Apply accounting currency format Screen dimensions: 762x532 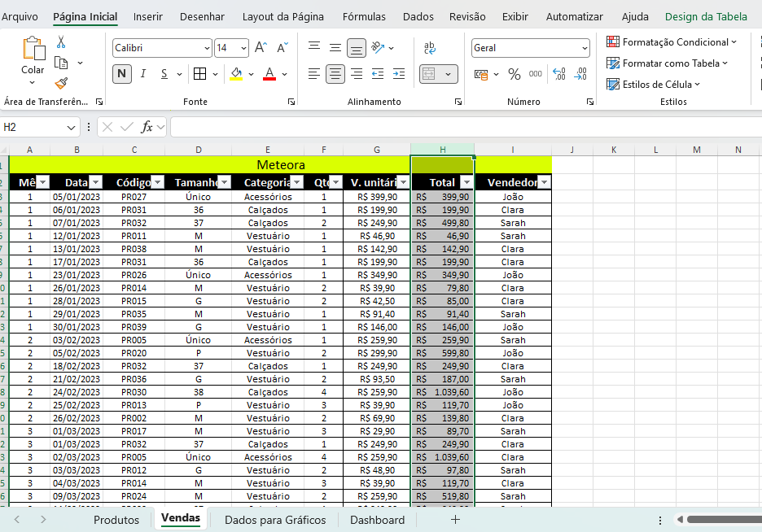481,74
